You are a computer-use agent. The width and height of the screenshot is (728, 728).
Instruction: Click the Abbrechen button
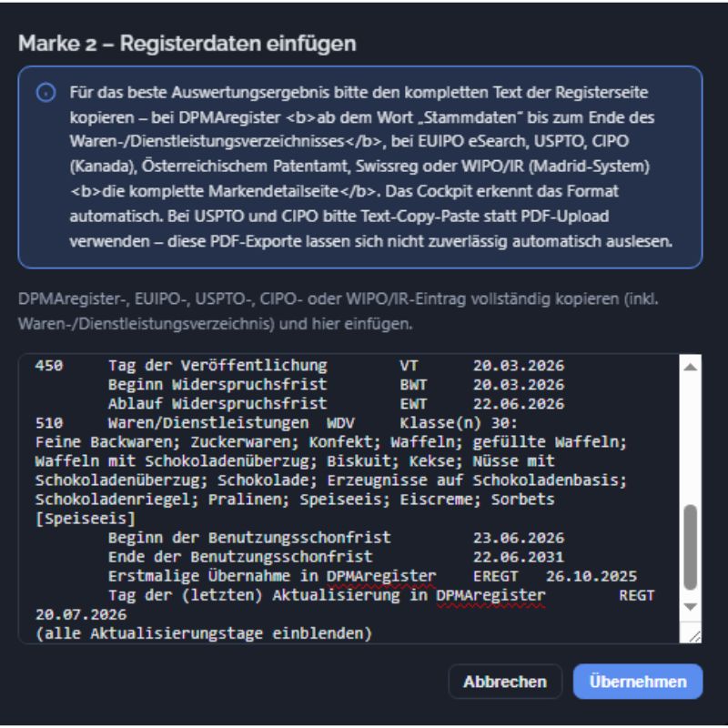click(505, 681)
